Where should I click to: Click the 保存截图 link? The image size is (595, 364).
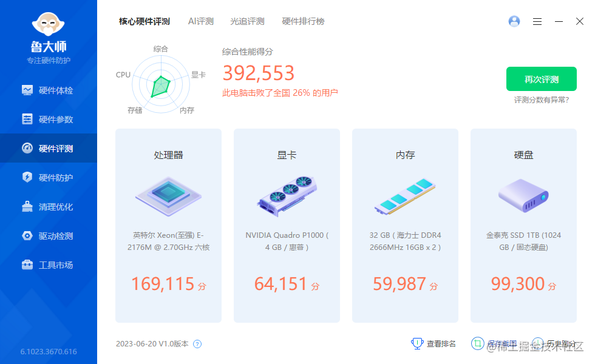[x=502, y=344]
